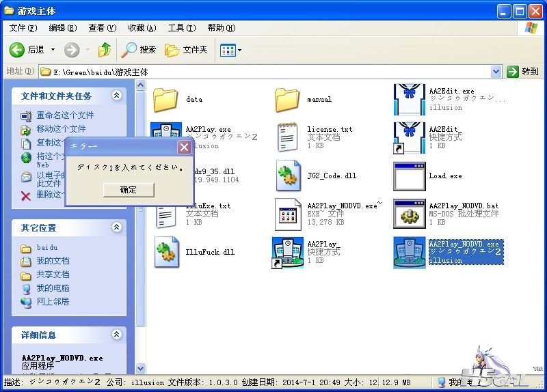Click the copy this file task icon
The image size is (547, 392).
26,143
